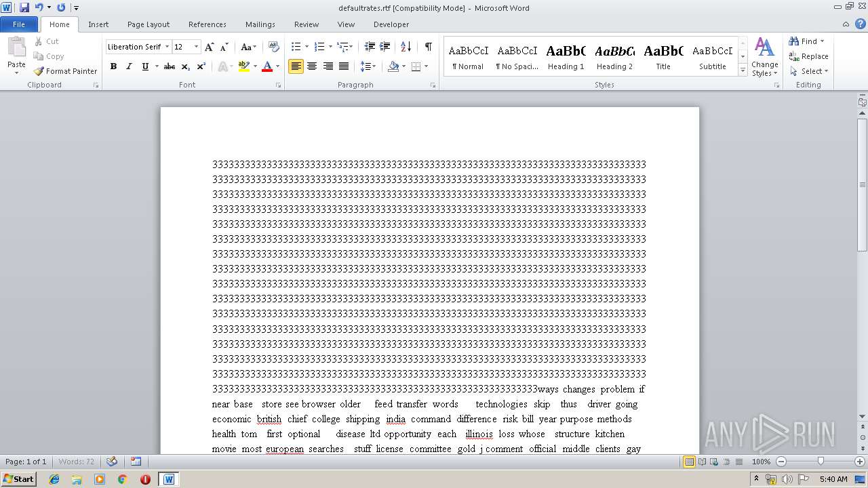Viewport: 868px width, 488px height.
Task: Click the proofing errors icon in status bar
Action: click(112, 462)
